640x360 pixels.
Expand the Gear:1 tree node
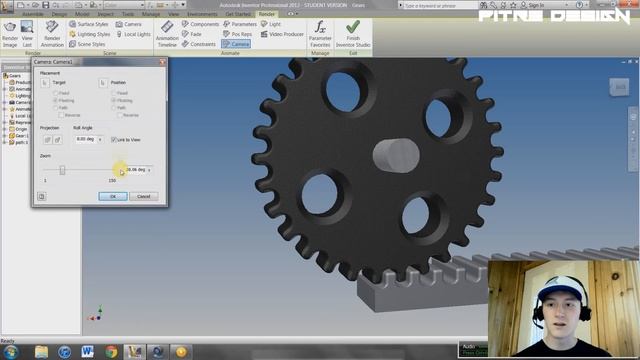click(x=5, y=136)
